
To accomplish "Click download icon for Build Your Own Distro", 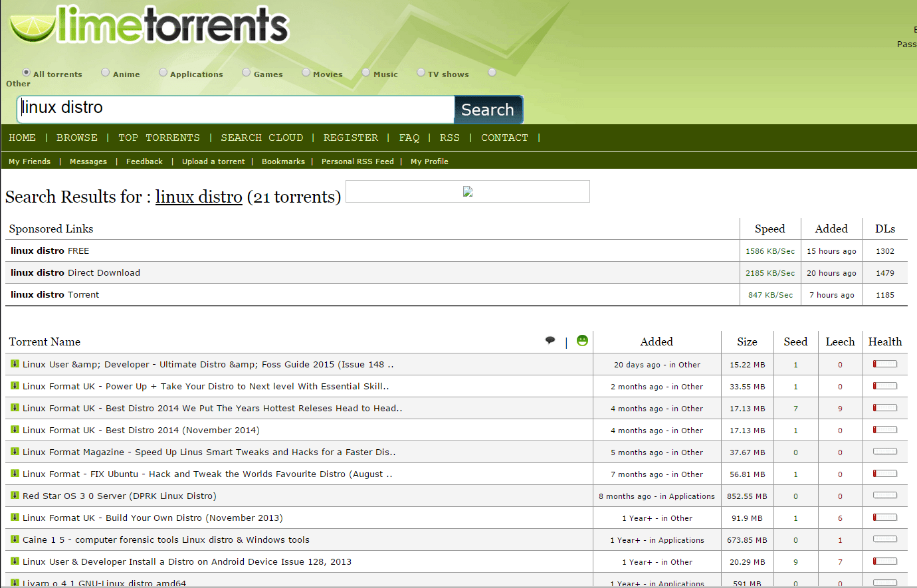I will [x=15, y=518].
